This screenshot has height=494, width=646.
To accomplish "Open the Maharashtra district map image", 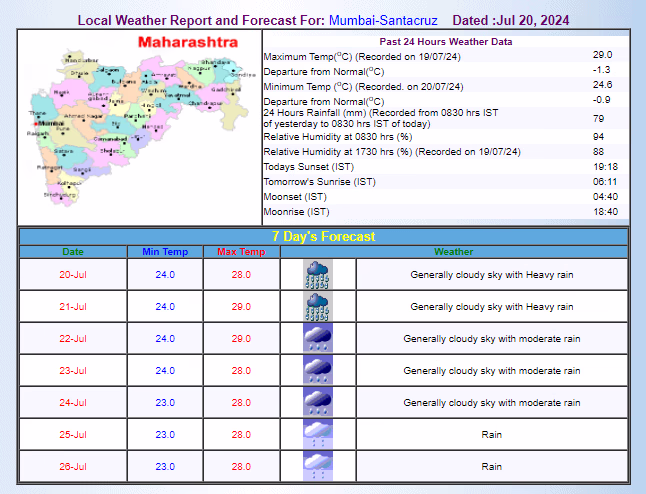I will tap(139, 130).
